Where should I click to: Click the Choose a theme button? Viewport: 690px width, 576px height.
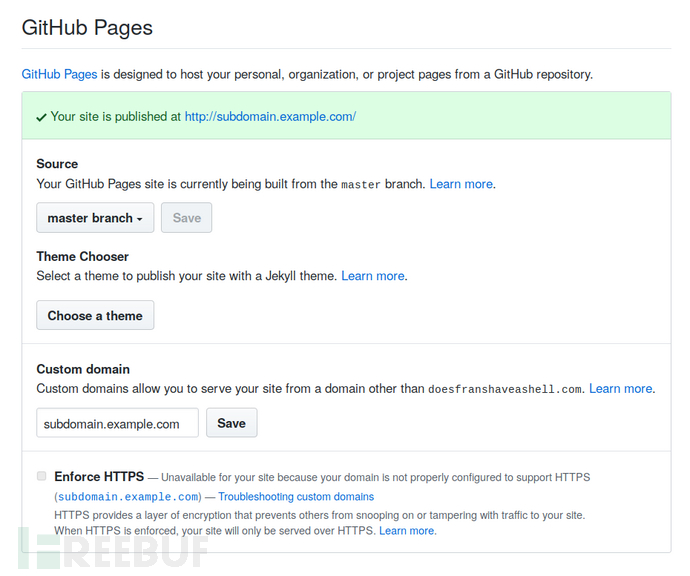(x=95, y=316)
